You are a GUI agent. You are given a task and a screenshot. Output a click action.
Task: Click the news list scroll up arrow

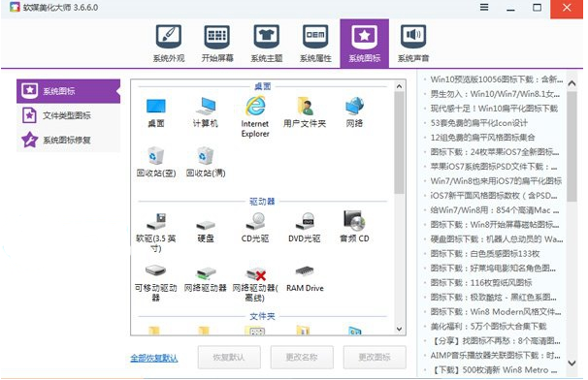pos(572,83)
